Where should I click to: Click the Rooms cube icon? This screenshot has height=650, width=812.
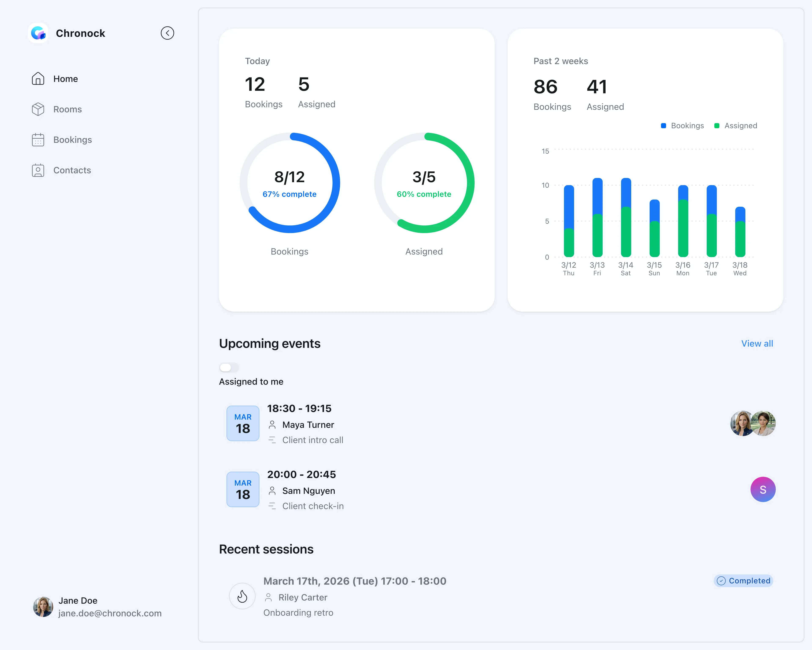tap(38, 109)
